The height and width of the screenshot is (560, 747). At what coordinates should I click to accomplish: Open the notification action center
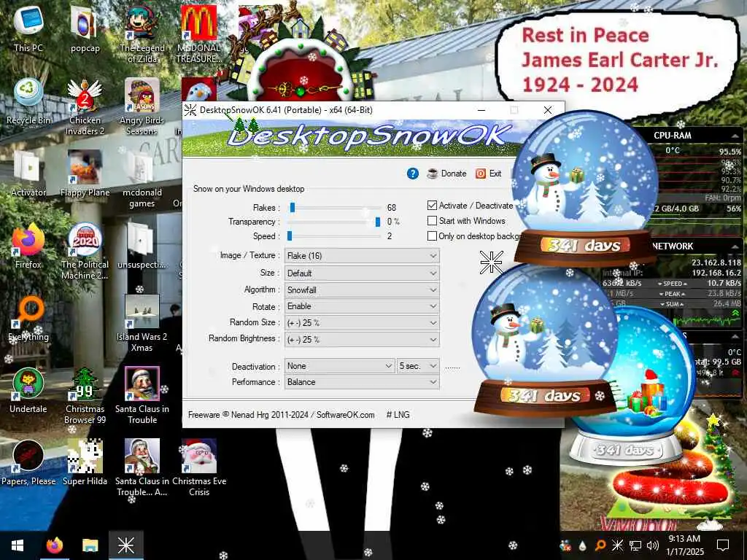[x=723, y=545]
